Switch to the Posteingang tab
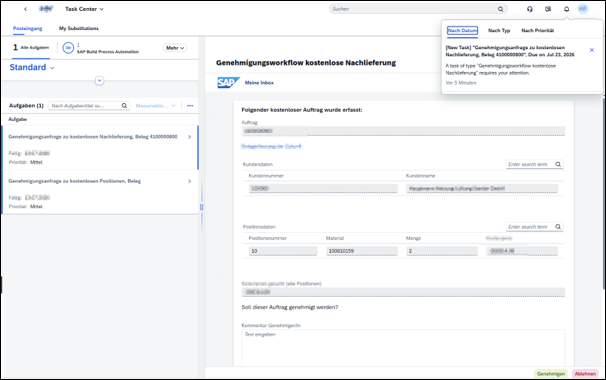This screenshot has height=380, width=606. [x=27, y=28]
